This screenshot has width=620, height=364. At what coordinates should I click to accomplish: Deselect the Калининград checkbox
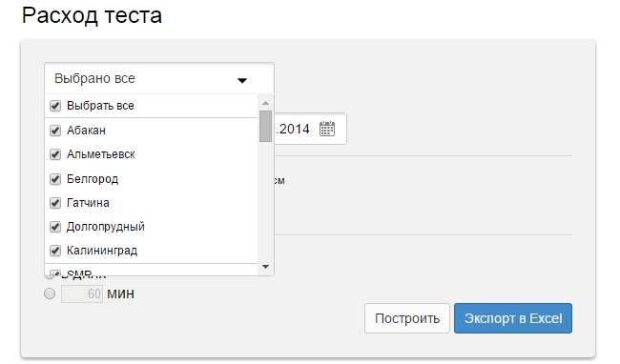pos(55,251)
